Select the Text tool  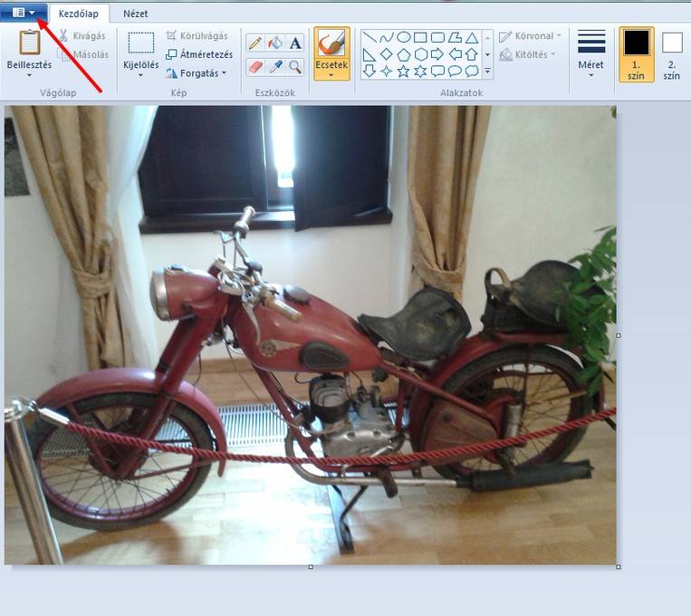pyautogui.click(x=295, y=43)
